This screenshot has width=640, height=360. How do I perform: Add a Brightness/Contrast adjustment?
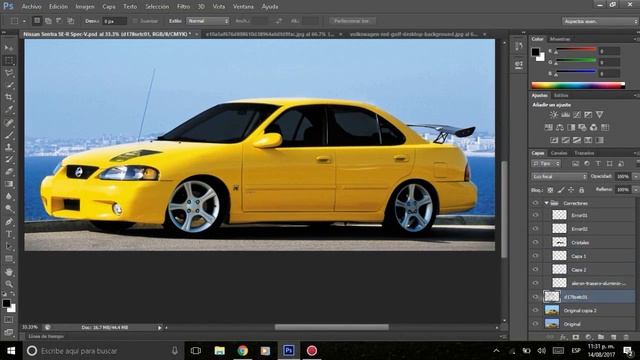point(553,115)
